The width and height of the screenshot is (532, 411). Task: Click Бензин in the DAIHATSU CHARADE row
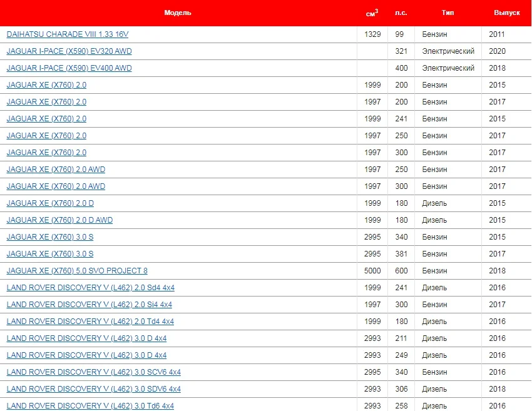[x=434, y=34]
